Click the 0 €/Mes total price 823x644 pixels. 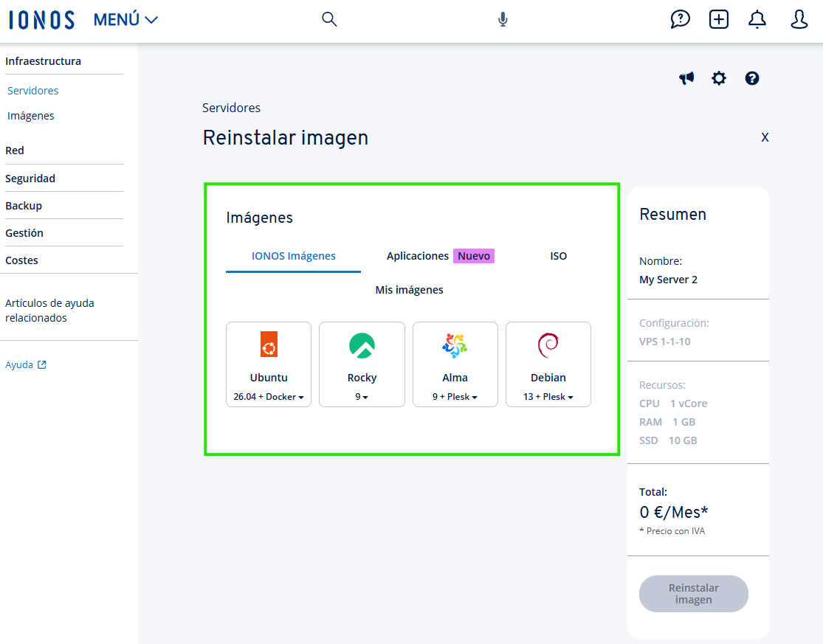tap(674, 512)
